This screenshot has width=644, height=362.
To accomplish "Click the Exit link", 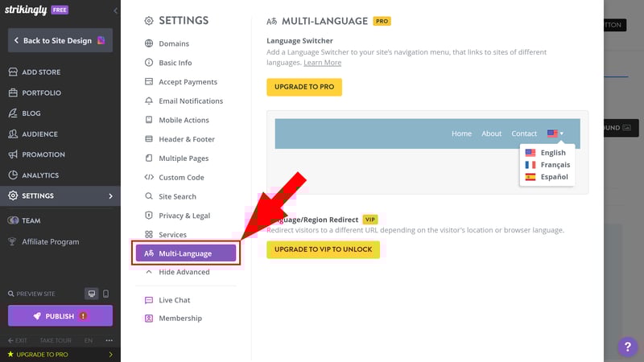I will coord(18,340).
